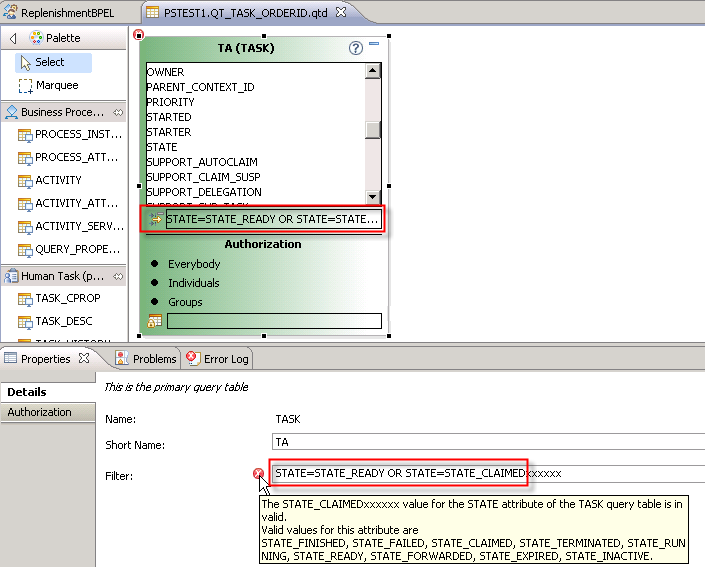Image resolution: width=705 pixels, height=567 pixels.
Task: Click the Individuals authorization bullet
Action: pyautogui.click(x=155, y=282)
